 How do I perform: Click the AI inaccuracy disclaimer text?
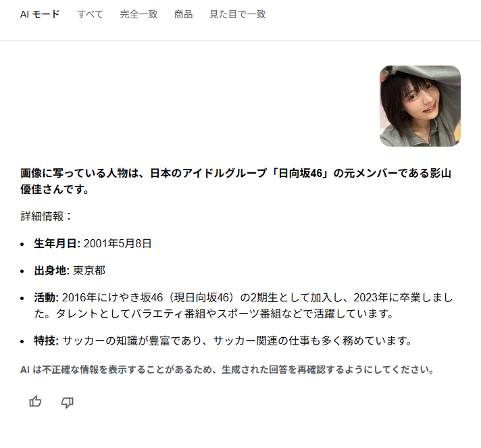[x=227, y=369]
